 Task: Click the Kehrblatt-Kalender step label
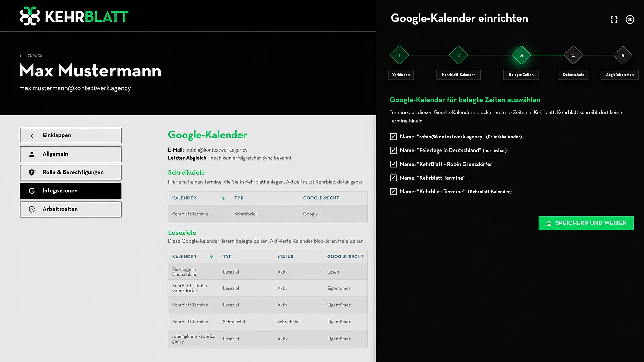pyautogui.click(x=458, y=75)
